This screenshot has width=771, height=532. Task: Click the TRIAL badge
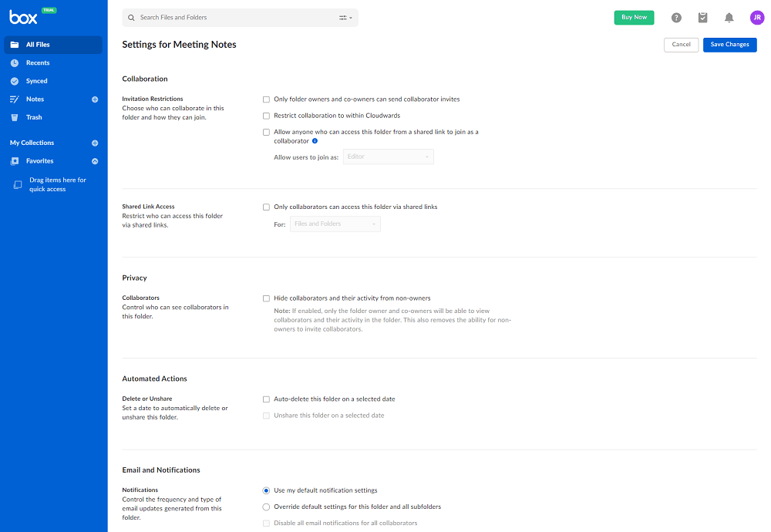coord(49,10)
